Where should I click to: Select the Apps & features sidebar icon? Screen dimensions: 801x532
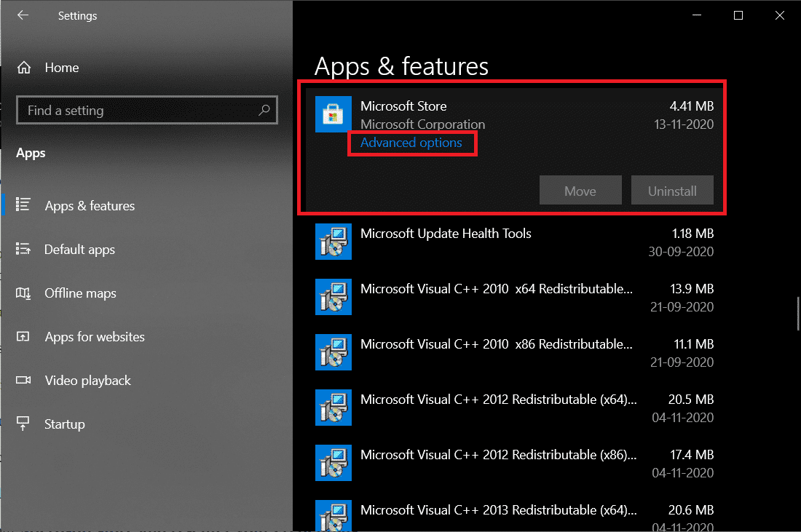pyautogui.click(x=24, y=206)
